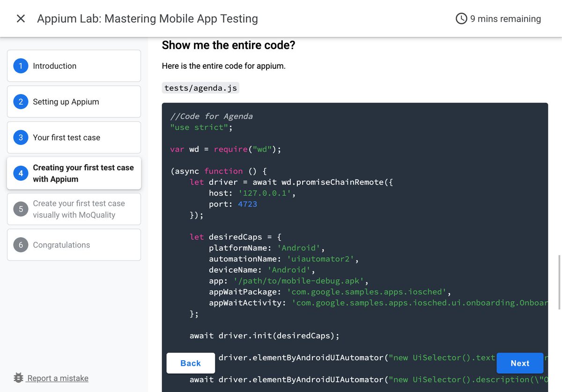Click the "9 mins remaining" text
The width and height of the screenshot is (562, 392).
(505, 19)
